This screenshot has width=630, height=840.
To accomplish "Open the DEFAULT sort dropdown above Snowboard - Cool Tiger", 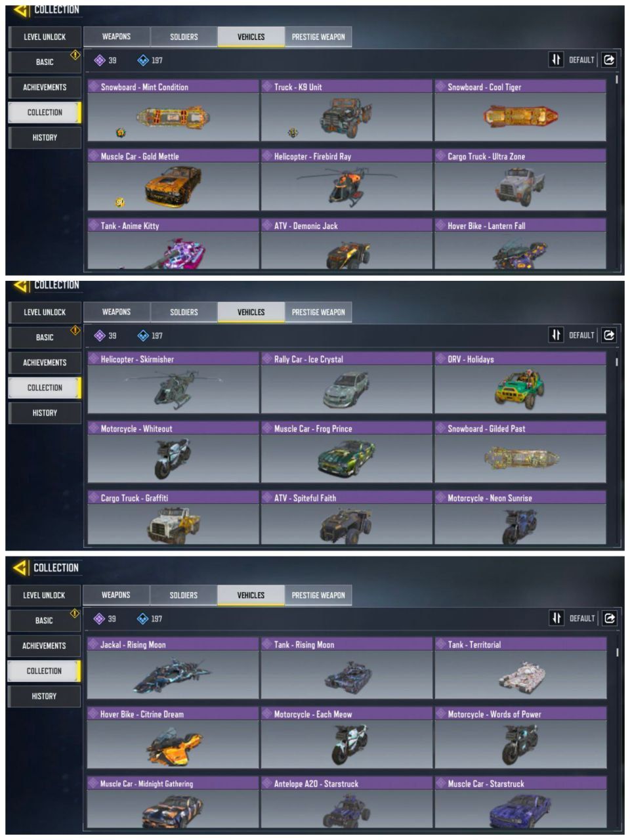I will pos(582,60).
